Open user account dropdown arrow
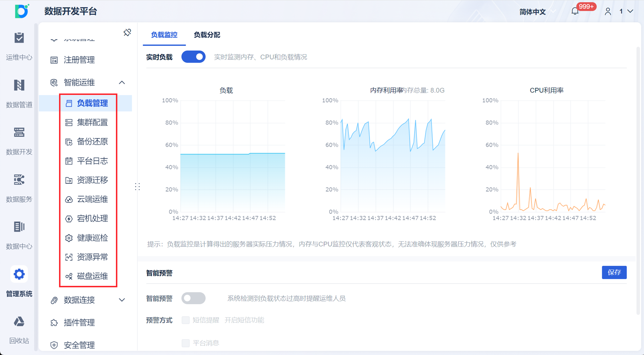The image size is (644, 355). (630, 11)
